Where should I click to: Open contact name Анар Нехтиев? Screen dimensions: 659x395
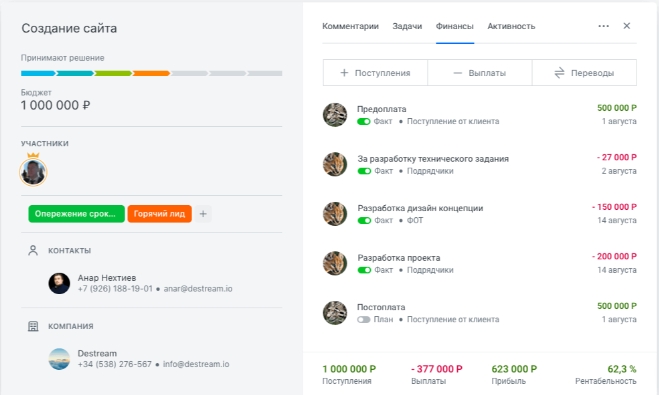pyautogui.click(x=107, y=278)
